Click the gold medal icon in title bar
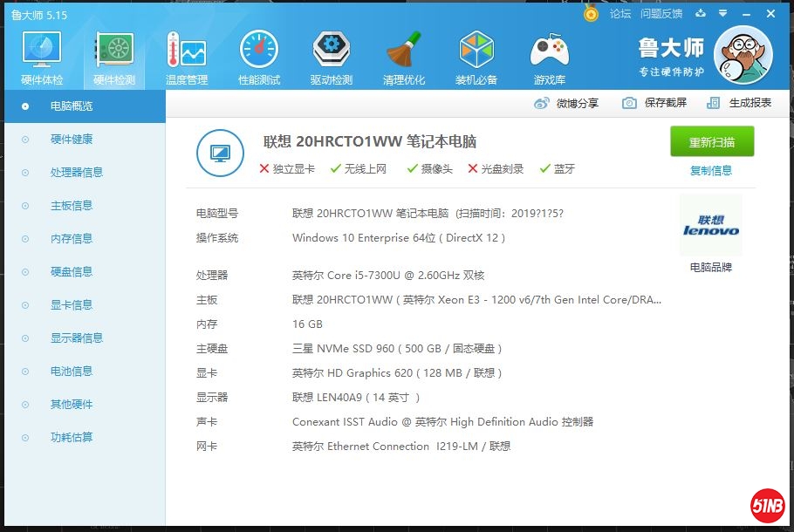The width and height of the screenshot is (794, 532). pos(592,14)
